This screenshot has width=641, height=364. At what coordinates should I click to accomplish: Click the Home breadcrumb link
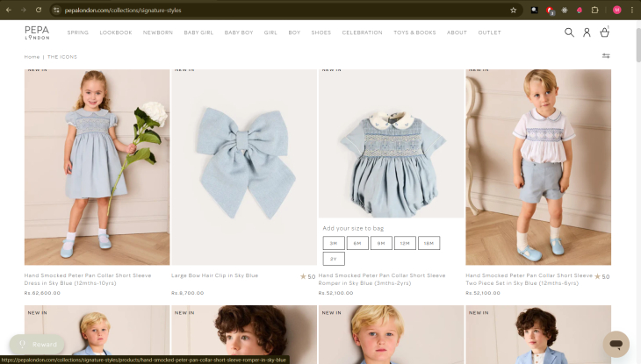pos(32,56)
